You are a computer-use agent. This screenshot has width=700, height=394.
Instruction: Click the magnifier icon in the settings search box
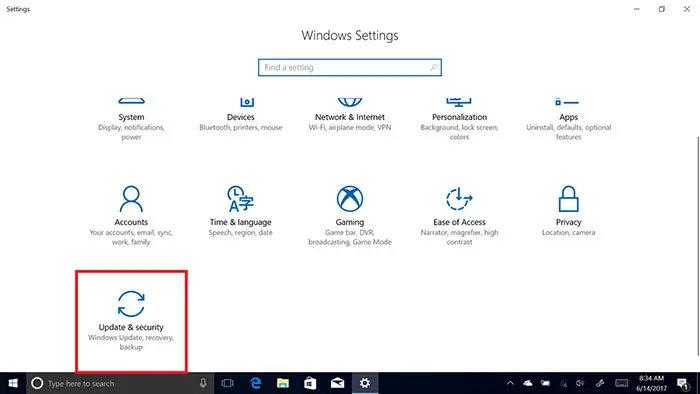point(433,67)
